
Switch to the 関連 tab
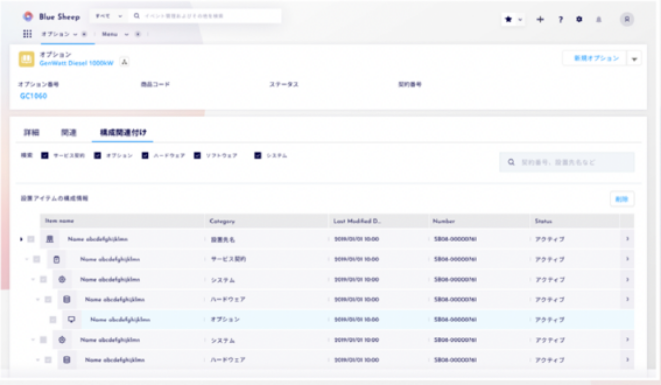[x=69, y=133]
